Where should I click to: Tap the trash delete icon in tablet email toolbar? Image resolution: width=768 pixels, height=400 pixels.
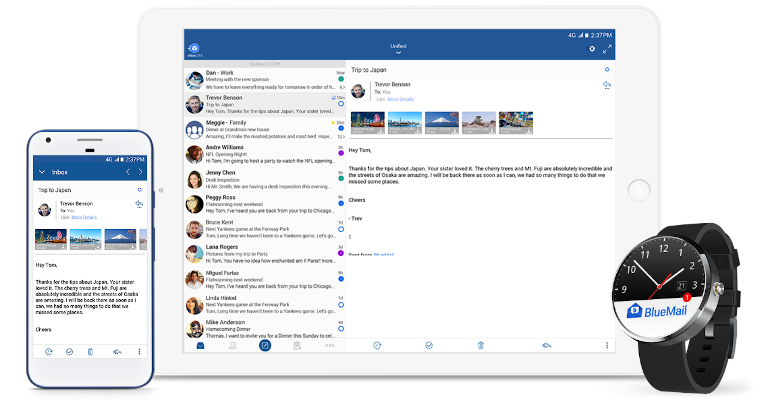point(481,346)
